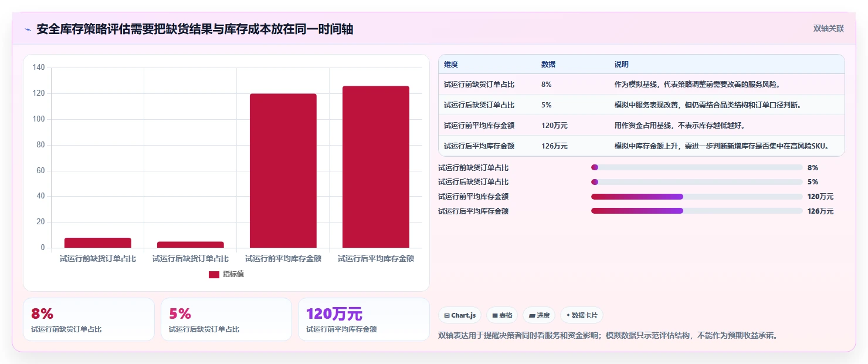Click the description starting 作为模拟基线
Screen dimensions: 868x364
pos(697,84)
